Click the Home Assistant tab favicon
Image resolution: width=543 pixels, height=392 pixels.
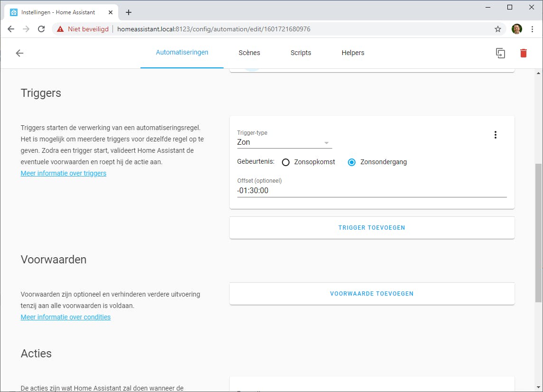click(x=13, y=12)
